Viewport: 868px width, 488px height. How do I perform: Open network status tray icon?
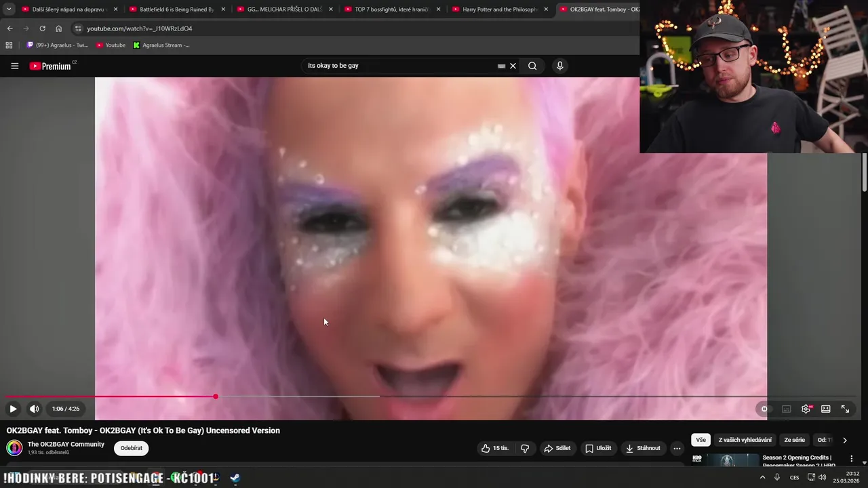tap(811, 477)
